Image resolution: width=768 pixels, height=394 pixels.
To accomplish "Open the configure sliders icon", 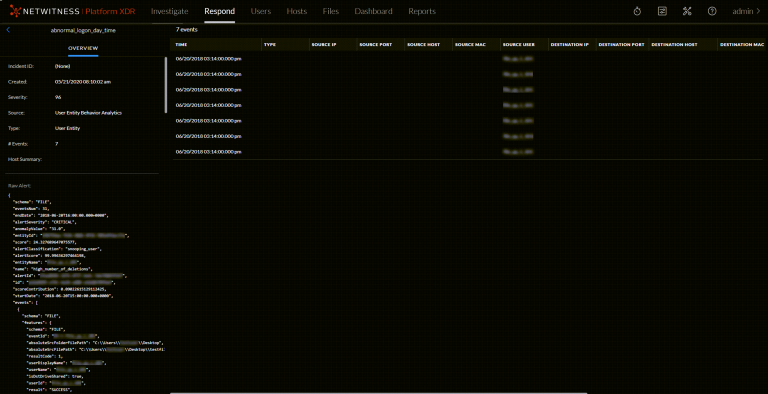I will [x=662, y=11].
